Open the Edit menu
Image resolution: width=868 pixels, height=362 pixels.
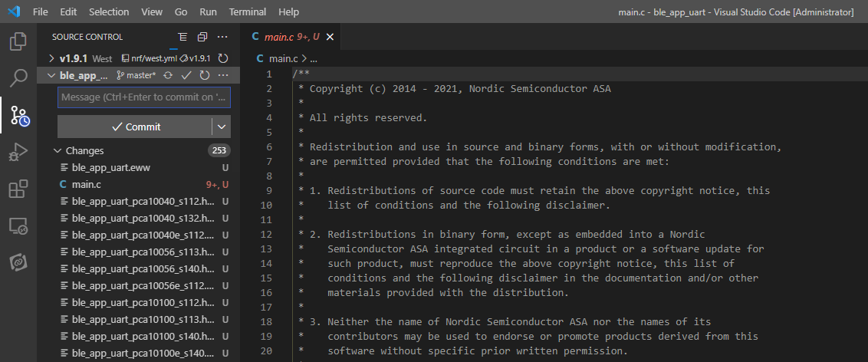click(x=69, y=12)
